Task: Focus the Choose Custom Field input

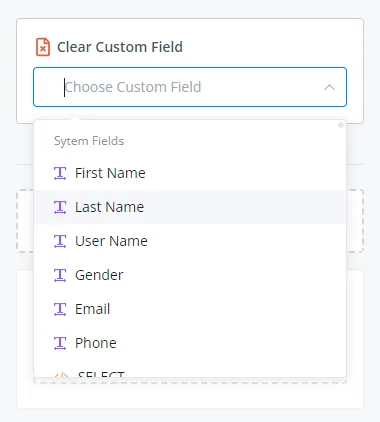Action: pyautogui.click(x=190, y=87)
